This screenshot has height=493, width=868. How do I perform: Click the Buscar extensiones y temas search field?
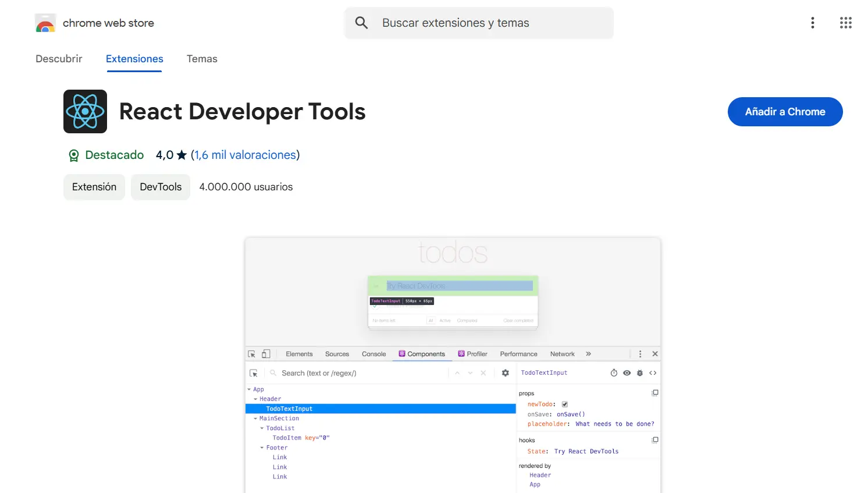click(x=478, y=23)
